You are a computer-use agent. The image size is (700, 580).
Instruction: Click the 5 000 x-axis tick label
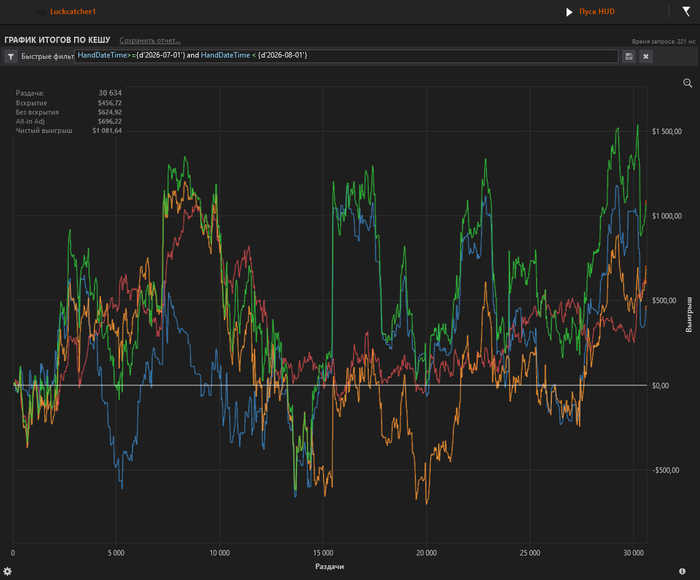point(116,553)
